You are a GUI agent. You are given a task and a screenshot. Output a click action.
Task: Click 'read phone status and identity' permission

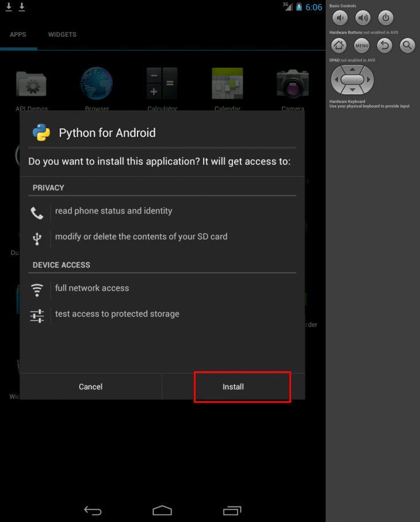pos(113,211)
